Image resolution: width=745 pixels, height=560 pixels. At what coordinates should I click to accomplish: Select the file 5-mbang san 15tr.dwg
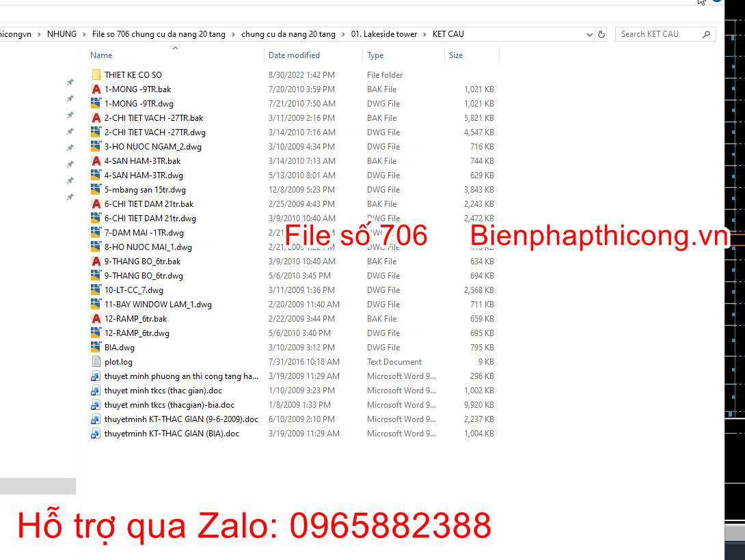[145, 190]
